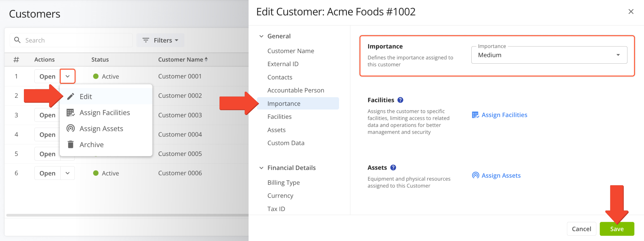The image size is (644, 241).
Task: Click the Assets help question icon
Action: [393, 168]
